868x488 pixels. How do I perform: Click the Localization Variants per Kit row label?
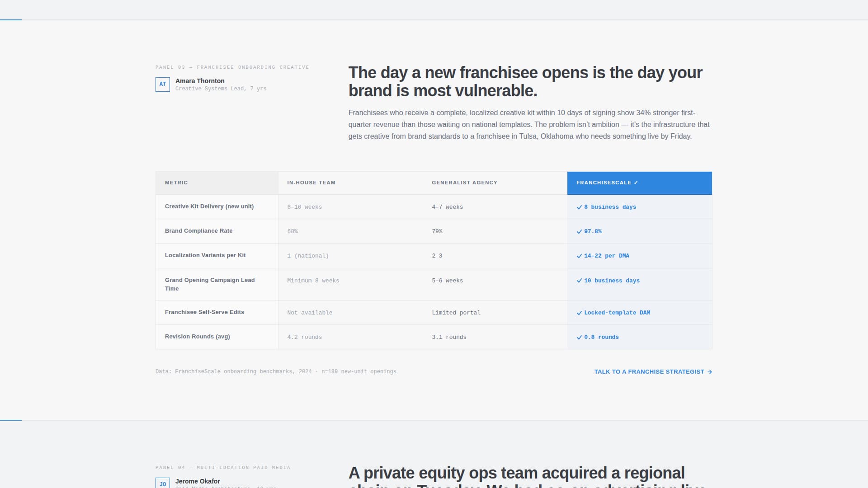coord(205,255)
